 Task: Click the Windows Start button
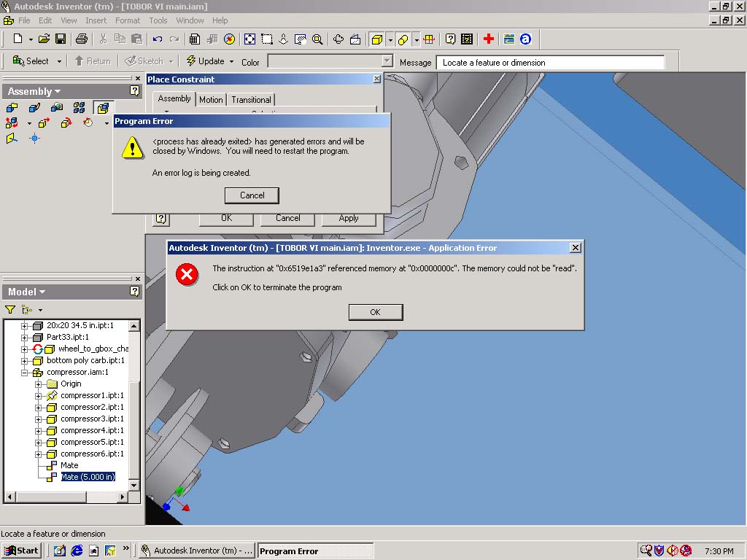tap(21, 551)
